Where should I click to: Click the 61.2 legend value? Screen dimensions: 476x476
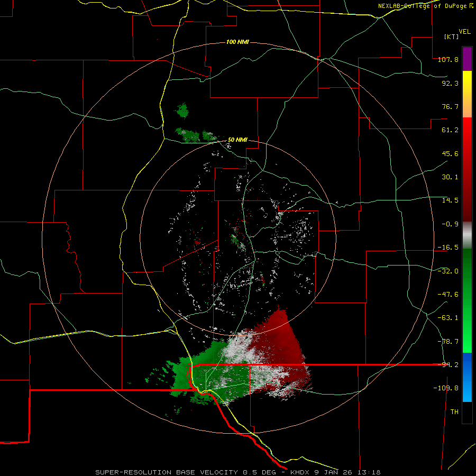click(x=450, y=130)
